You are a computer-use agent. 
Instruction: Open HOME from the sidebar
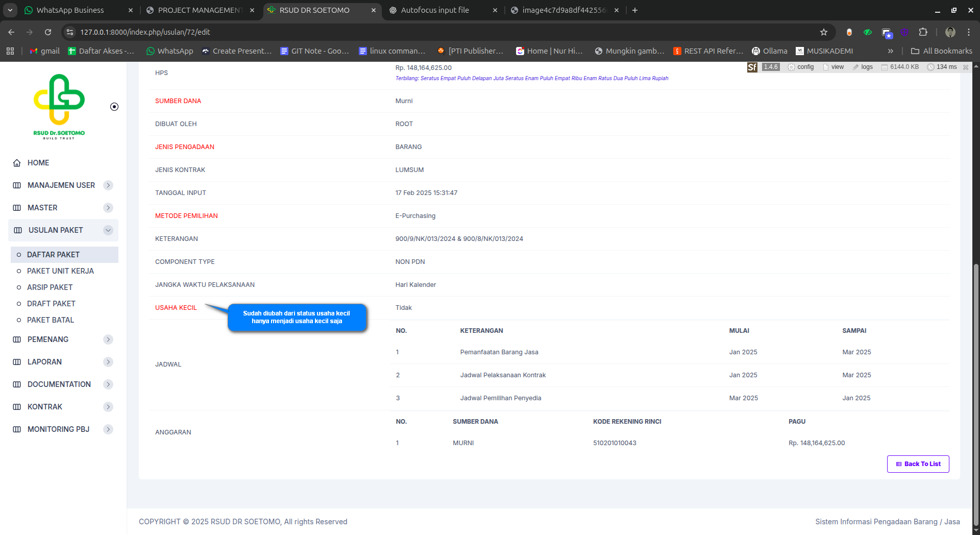38,163
